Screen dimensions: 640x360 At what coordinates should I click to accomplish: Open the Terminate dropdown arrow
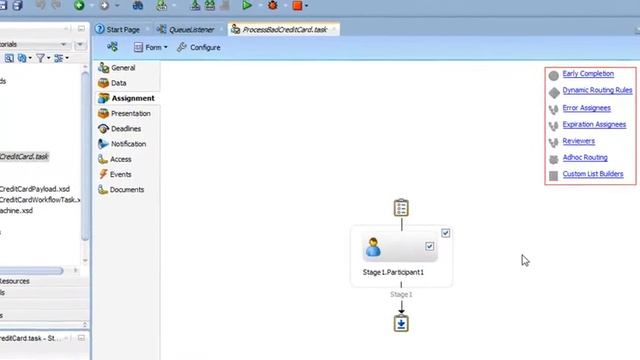click(x=307, y=6)
